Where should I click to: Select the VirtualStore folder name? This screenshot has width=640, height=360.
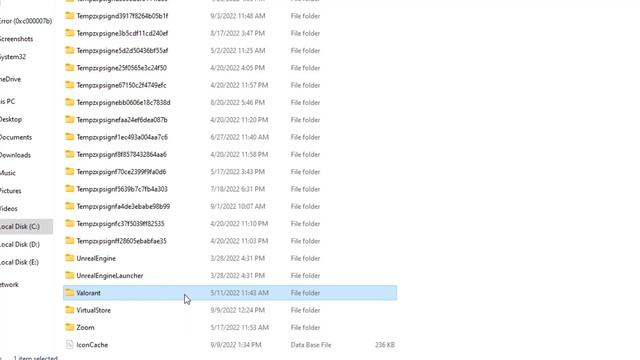click(93, 310)
